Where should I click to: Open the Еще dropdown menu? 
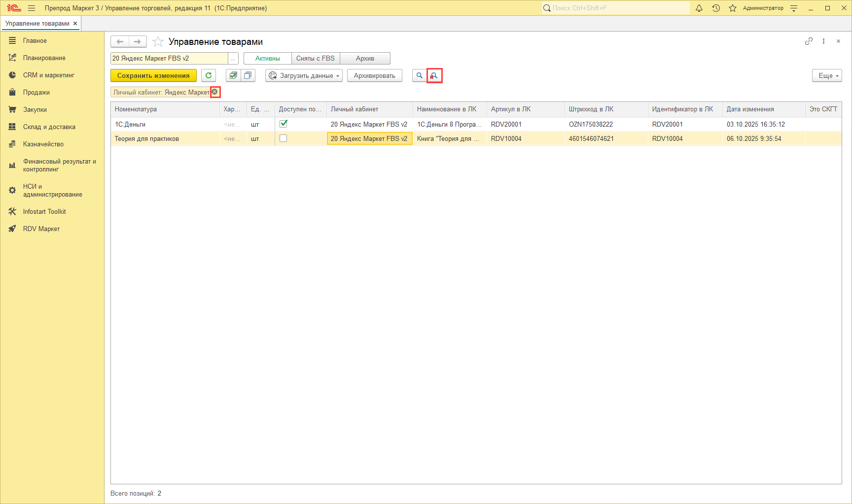(827, 75)
